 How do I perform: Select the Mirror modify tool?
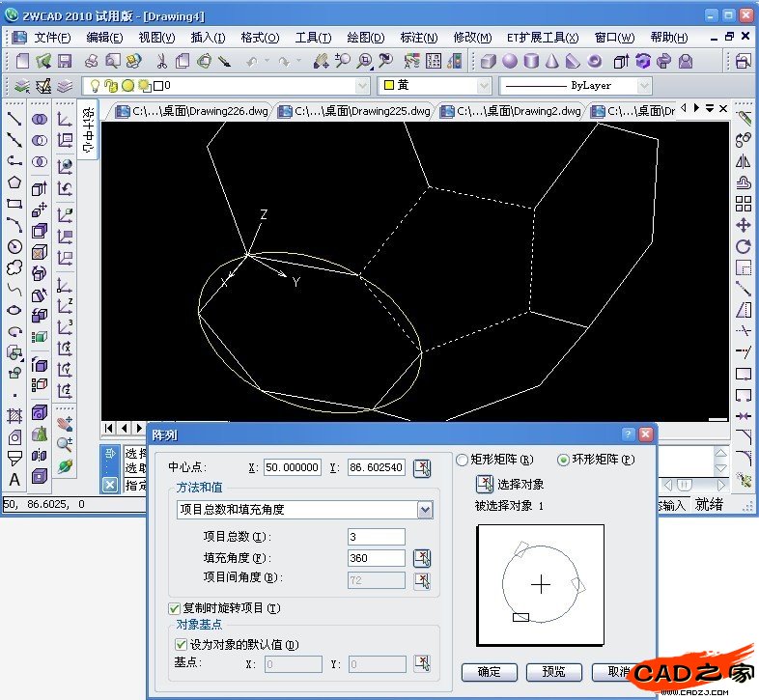[743, 161]
